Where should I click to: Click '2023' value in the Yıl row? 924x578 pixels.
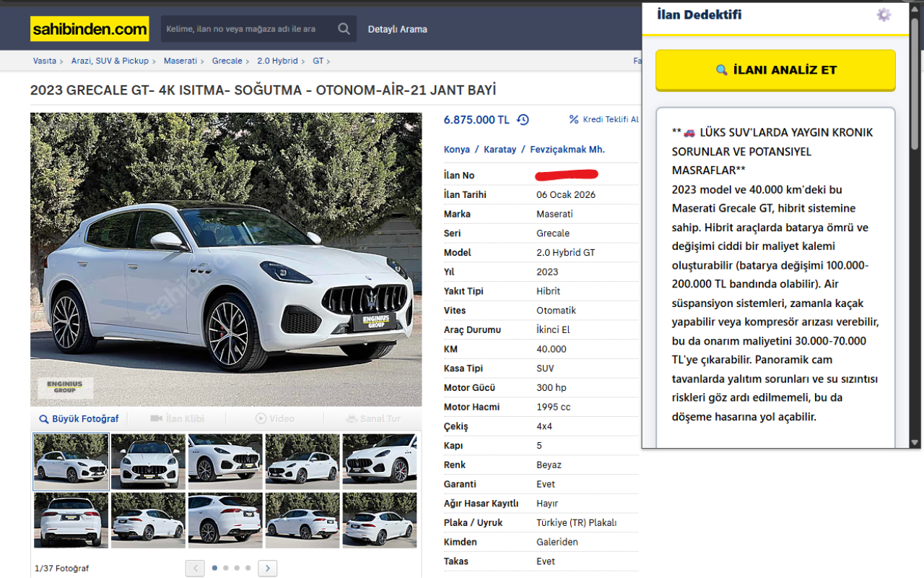click(547, 272)
